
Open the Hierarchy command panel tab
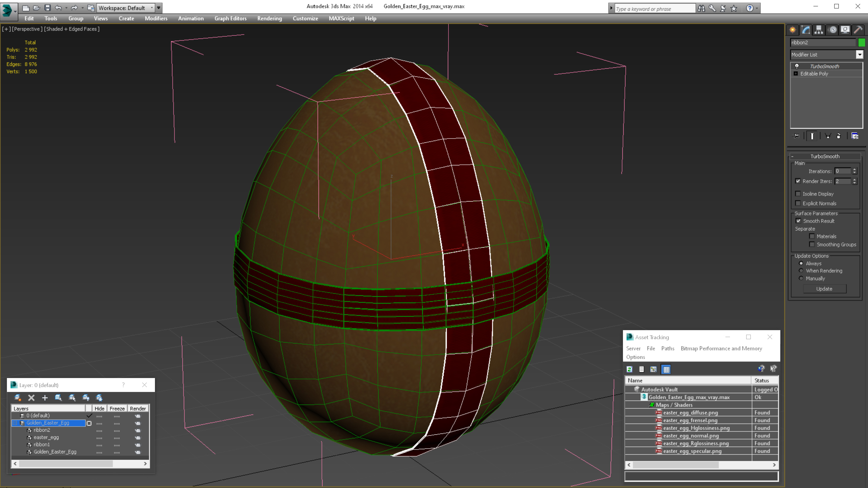tap(819, 30)
